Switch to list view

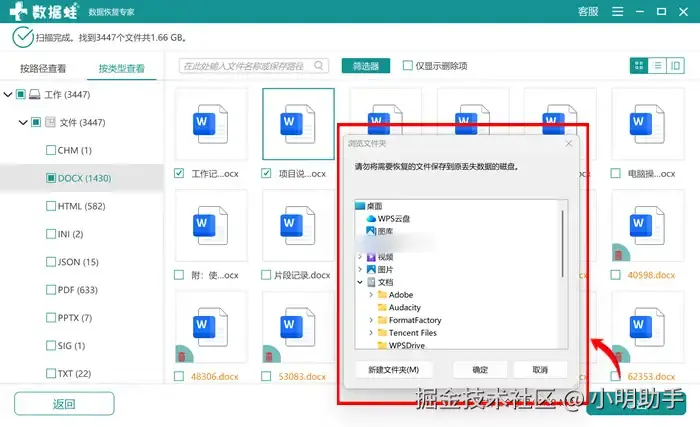[657, 66]
